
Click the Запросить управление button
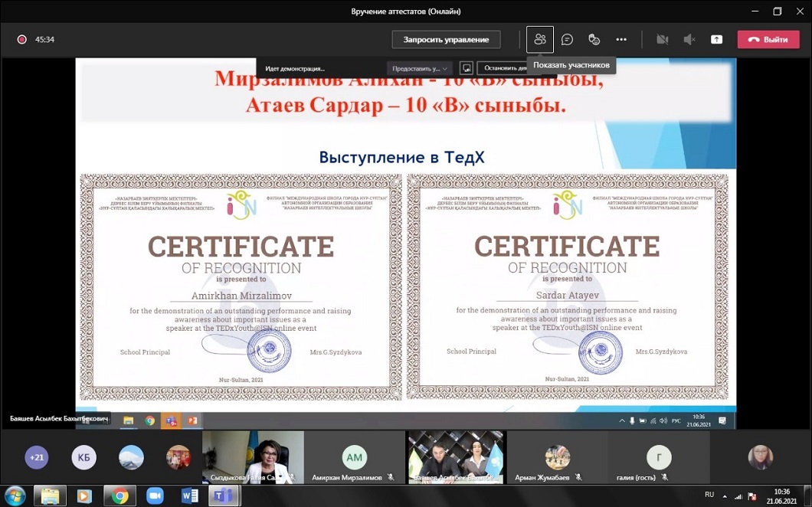[x=446, y=40]
